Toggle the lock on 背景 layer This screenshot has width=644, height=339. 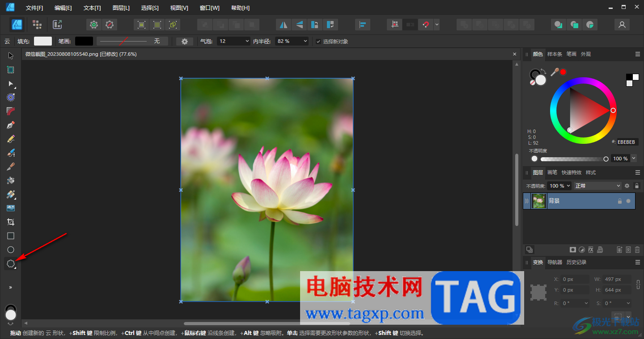[619, 201]
